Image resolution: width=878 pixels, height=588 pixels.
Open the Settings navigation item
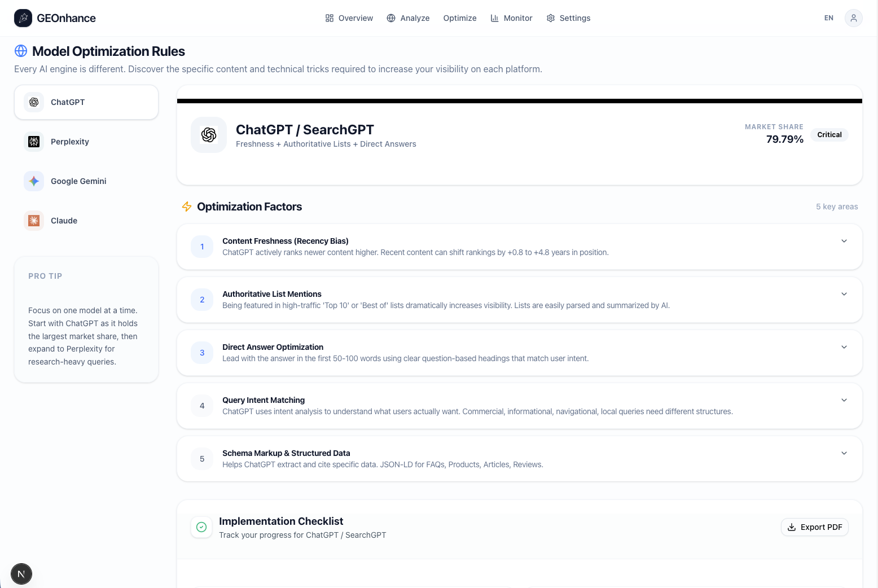pos(568,18)
